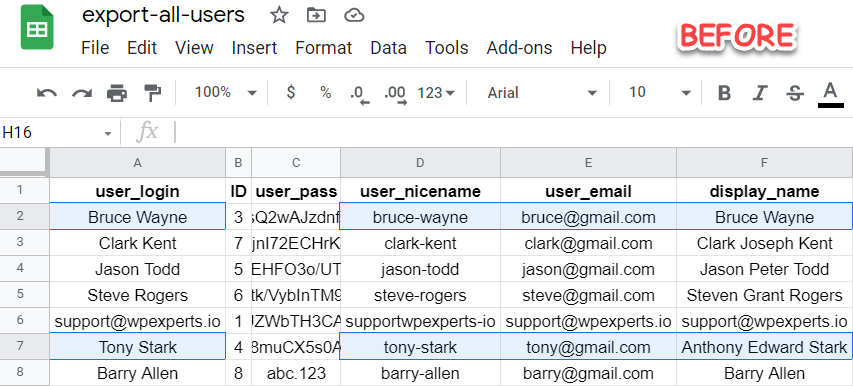Select the clark@gmail.com cell
This screenshot has height=386, width=853.
click(x=589, y=243)
